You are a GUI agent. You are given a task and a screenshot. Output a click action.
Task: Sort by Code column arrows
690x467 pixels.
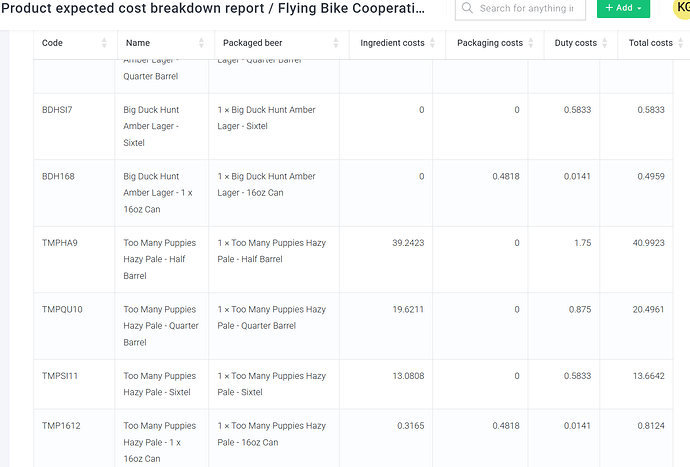click(x=104, y=43)
